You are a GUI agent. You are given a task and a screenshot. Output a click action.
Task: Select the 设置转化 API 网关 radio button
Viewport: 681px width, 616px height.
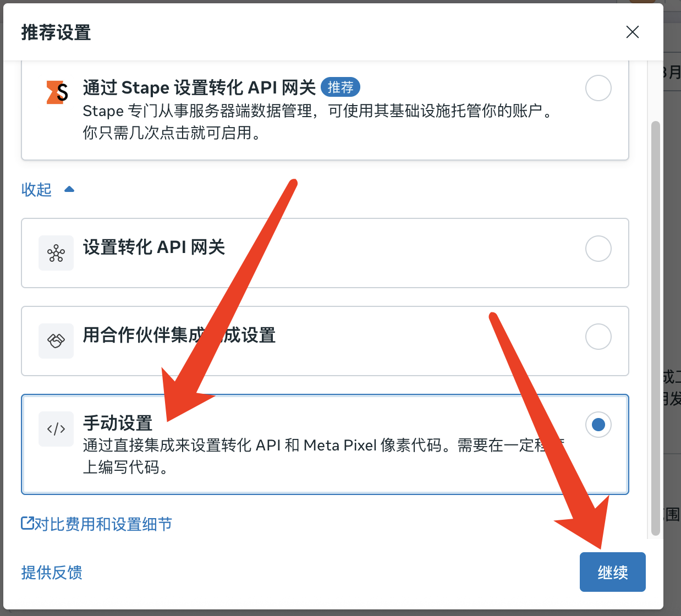(x=598, y=249)
